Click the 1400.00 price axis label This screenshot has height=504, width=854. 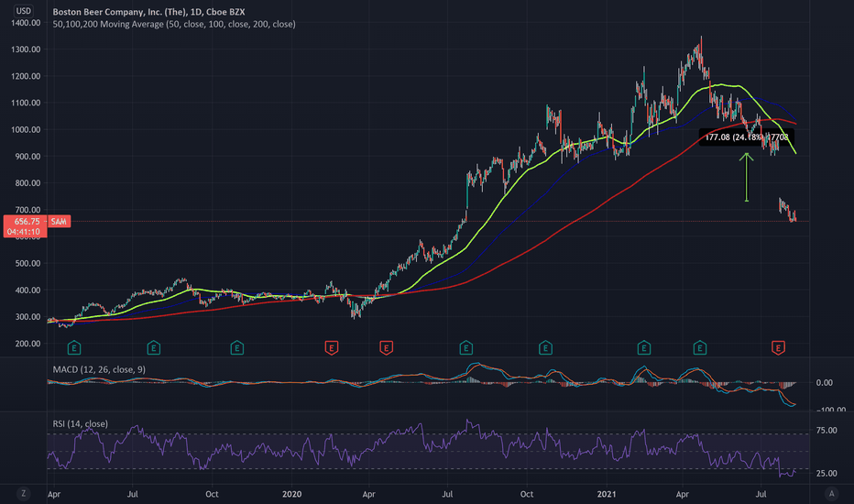click(x=26, y=23)
